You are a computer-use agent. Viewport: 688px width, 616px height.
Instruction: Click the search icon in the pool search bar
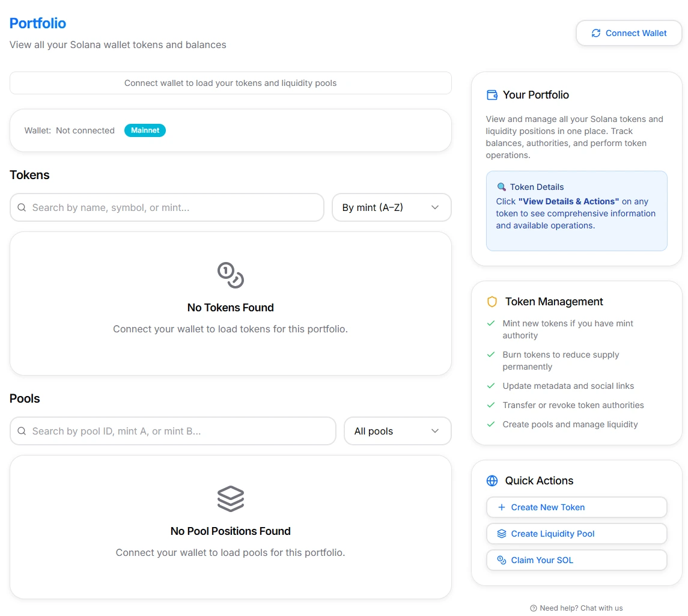click(x=22, y=431)
